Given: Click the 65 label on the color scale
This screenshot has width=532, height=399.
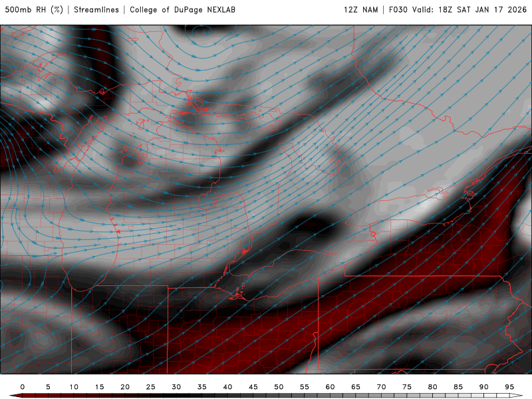Looking at the screenshot, I should click(356, 387).
